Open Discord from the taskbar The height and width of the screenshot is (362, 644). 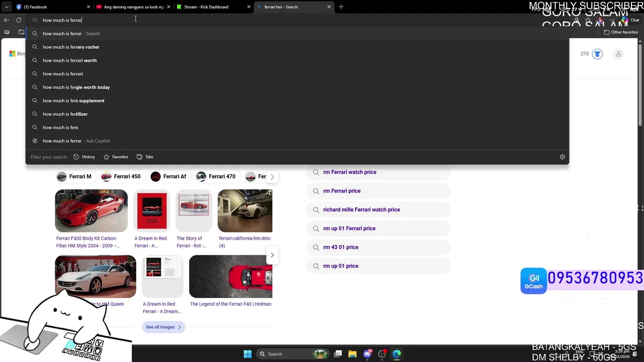click(x=367, y=354)
